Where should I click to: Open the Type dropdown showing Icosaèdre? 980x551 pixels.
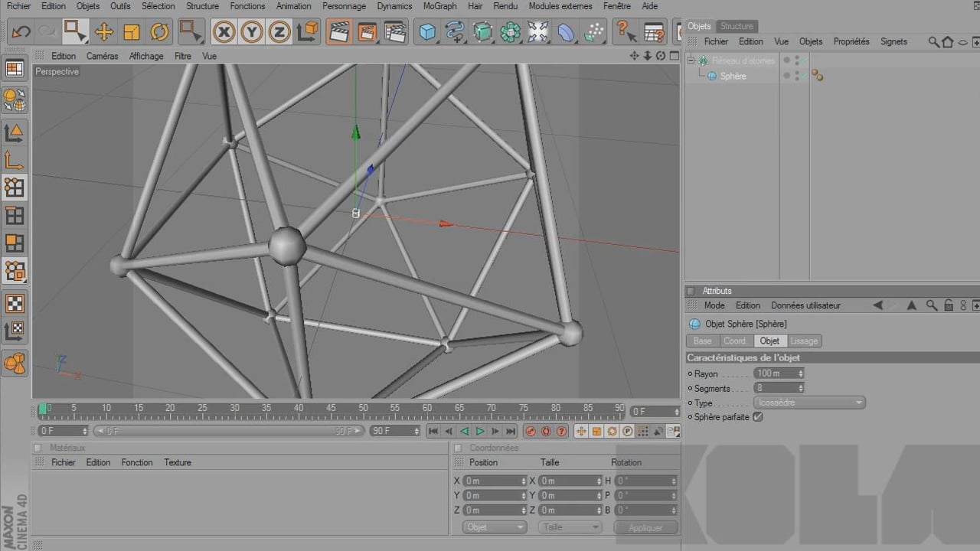pyautogui.click(x=808, y=402)
